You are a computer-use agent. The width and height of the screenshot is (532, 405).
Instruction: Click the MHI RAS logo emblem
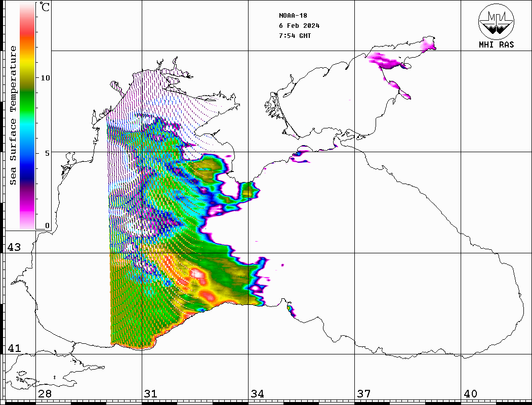click(x=497, y=21)
